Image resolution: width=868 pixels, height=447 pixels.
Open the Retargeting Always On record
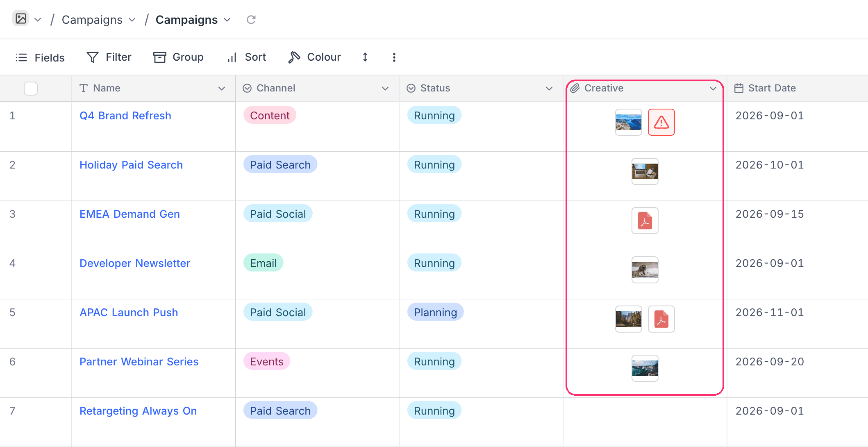[x=138, y=411]
